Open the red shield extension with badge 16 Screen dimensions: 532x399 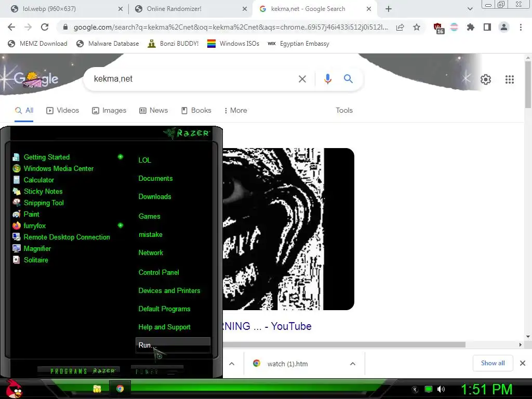pyautogui.click(x=438, y=28)
